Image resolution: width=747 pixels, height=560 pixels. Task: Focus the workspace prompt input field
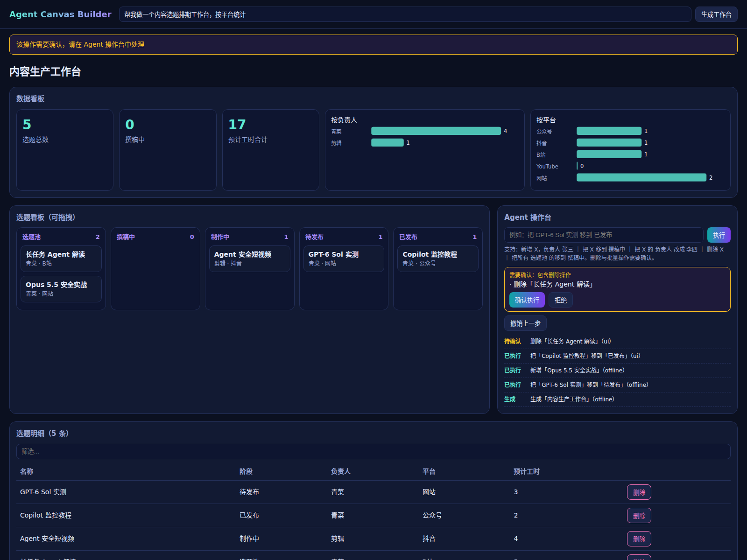(405, 14)
